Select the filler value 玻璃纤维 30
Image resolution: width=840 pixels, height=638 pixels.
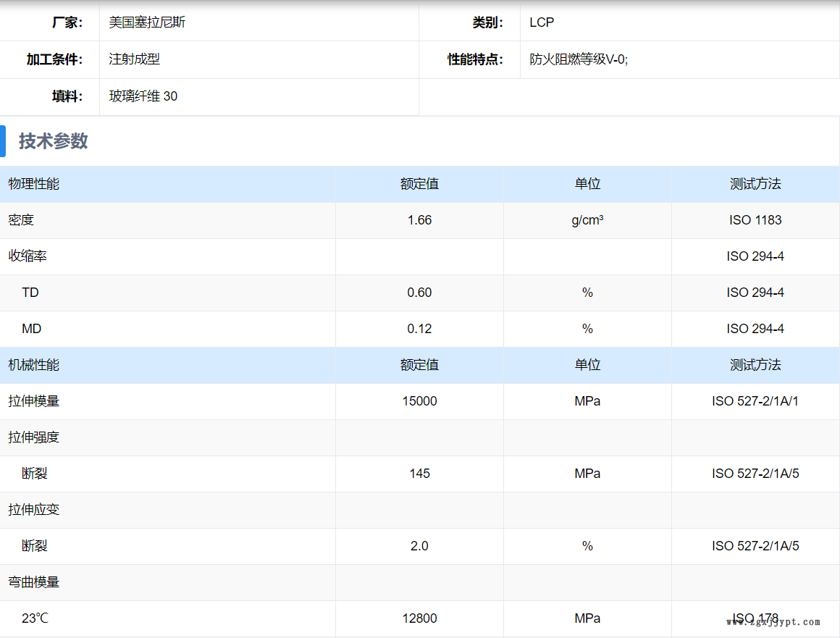(143, 96)
